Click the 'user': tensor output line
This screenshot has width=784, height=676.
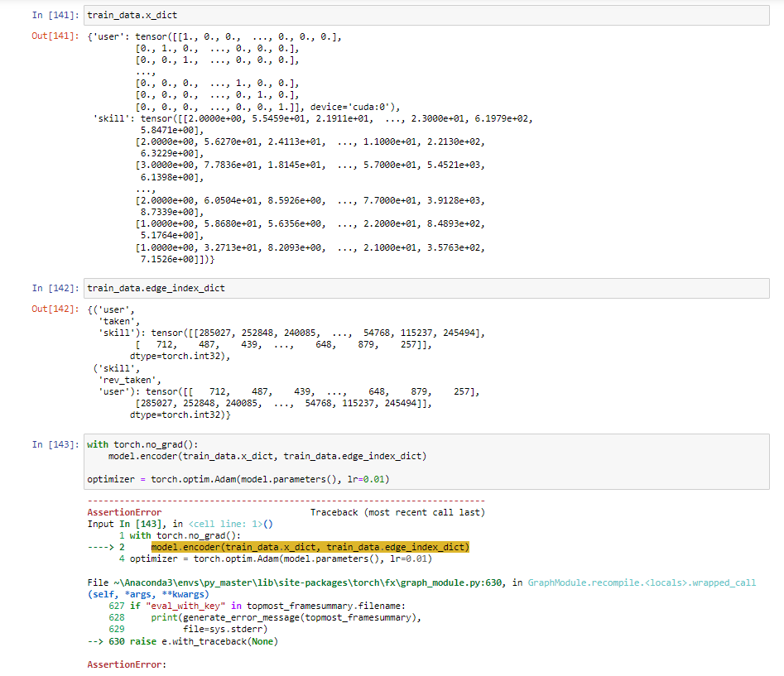coord(214,36)
